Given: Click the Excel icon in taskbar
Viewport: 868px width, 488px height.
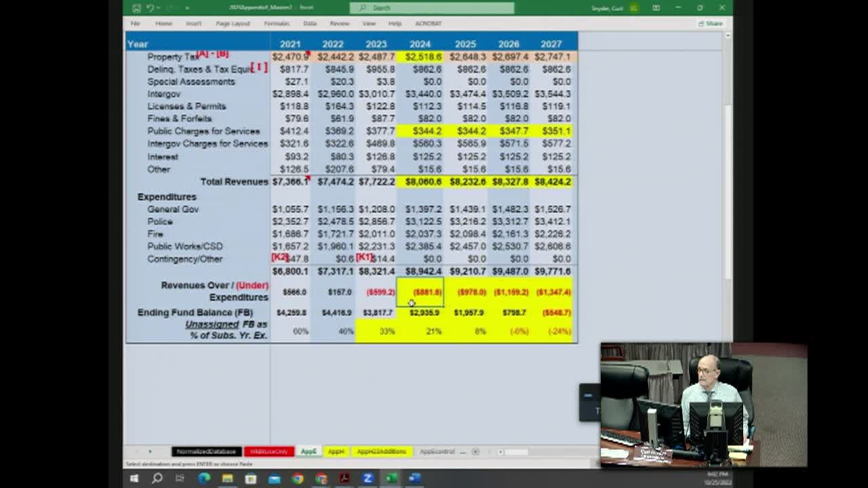Looking at the screenshot, I should tap(391, 479).
